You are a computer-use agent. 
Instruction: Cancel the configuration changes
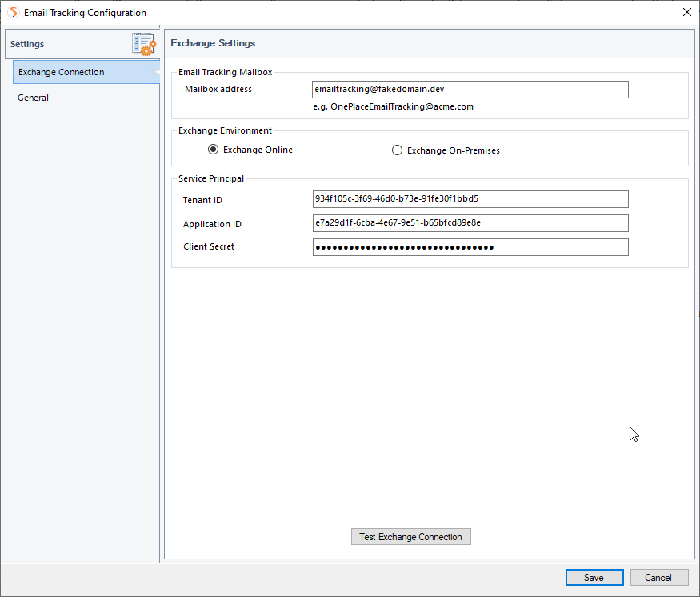[658, 578]
